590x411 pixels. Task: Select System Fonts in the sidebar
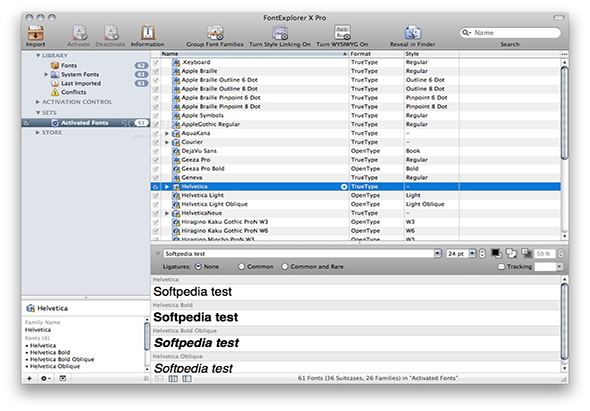[x=80, y=75]
